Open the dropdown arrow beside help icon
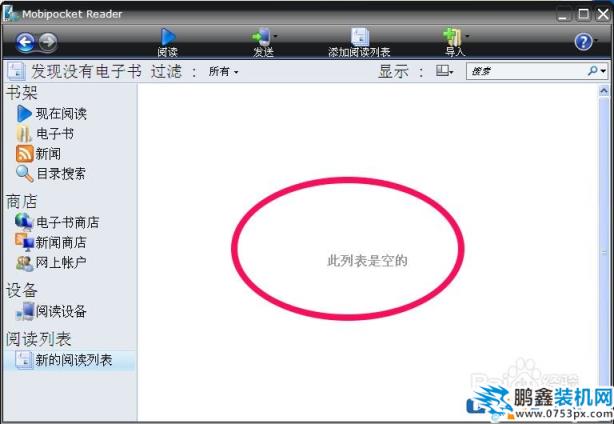Viewport: 614px width, 424px height. coord(596,40)
